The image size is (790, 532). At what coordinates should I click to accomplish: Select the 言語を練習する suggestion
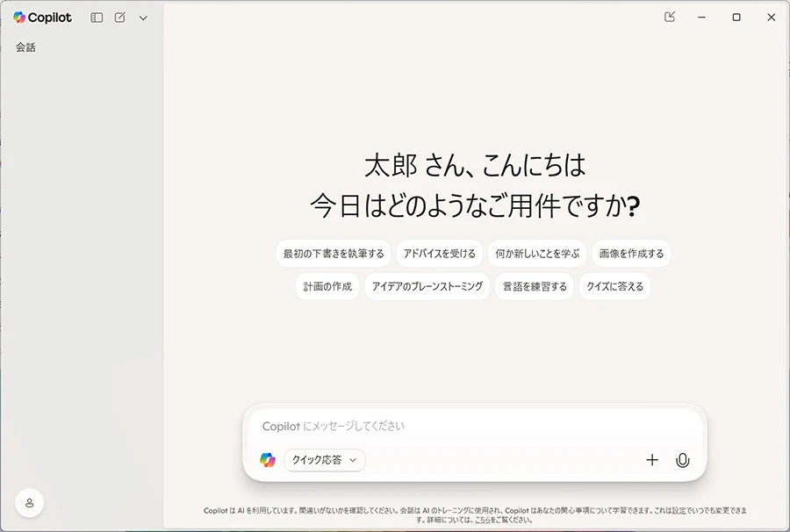(x=535, y=287)
